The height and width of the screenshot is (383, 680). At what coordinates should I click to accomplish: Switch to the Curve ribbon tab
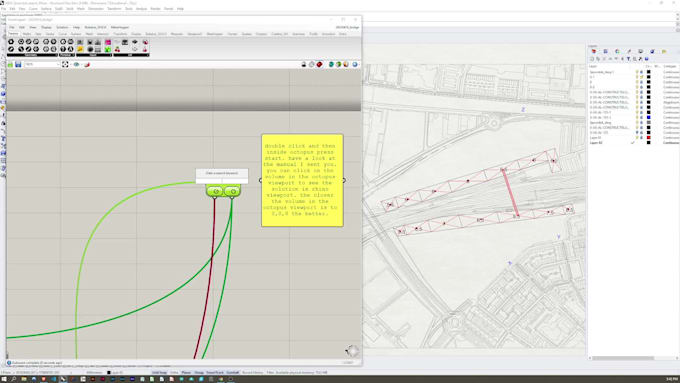(63, 34)
